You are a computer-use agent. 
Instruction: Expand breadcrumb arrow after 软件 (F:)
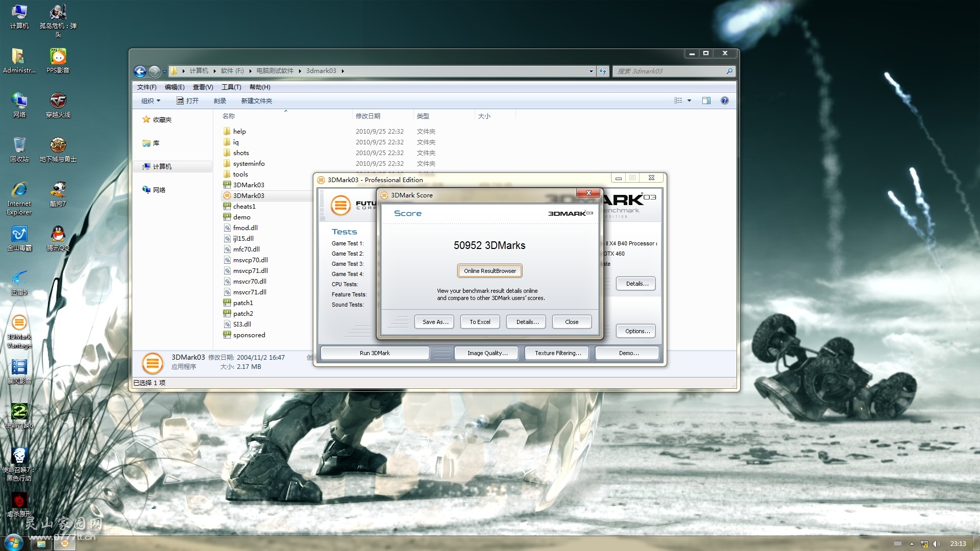pyautogui.click(x=250, y=71)
